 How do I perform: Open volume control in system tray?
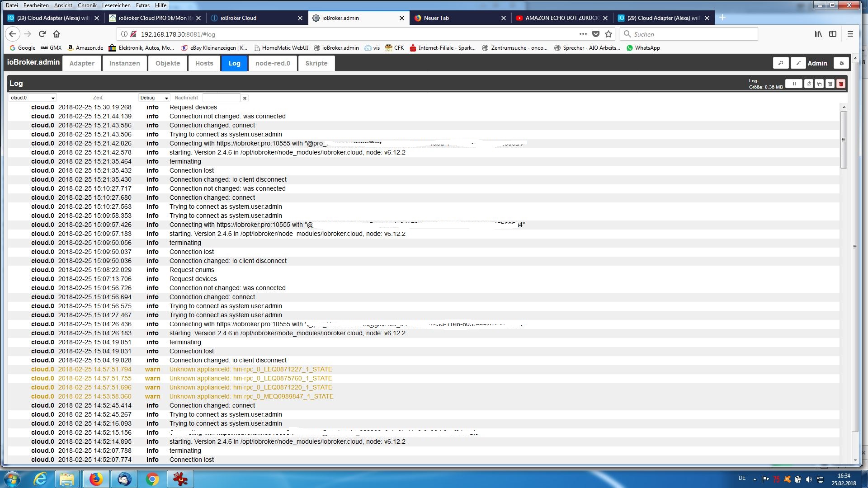click(x=809, y=479)
